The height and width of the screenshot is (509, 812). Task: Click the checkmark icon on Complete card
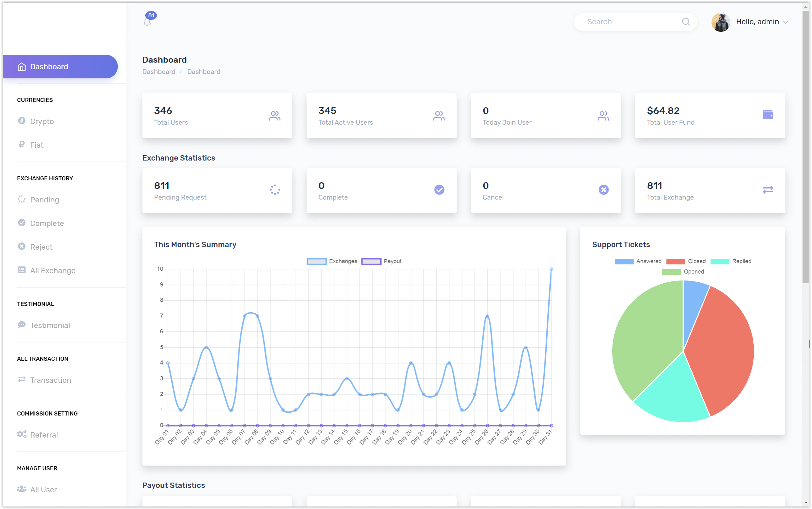point(439,190)
